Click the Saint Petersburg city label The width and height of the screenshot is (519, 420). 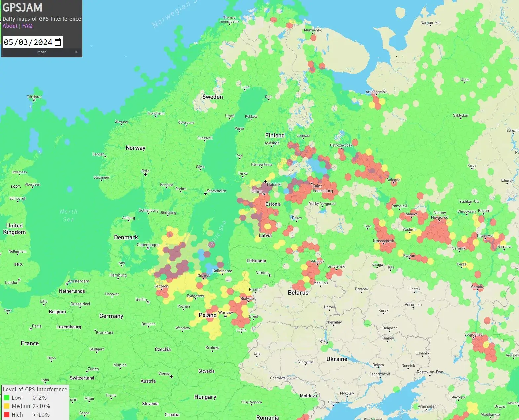(x=322, y=188)
